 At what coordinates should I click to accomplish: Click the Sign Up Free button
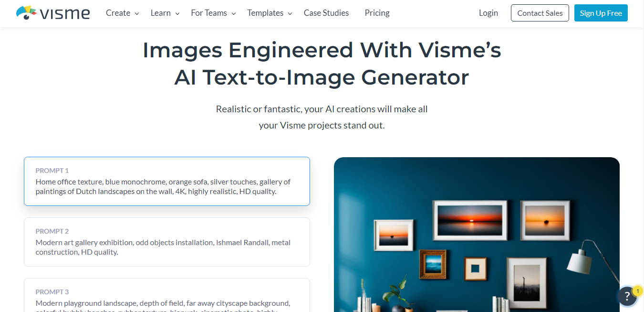click(x=601, y=13)
